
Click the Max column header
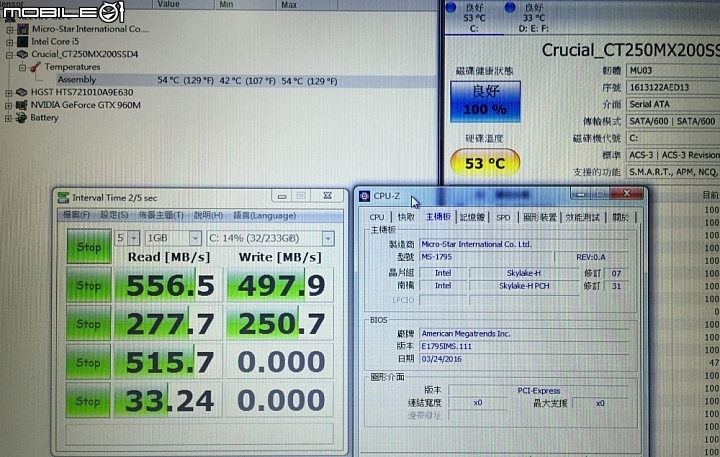[307, 5]
